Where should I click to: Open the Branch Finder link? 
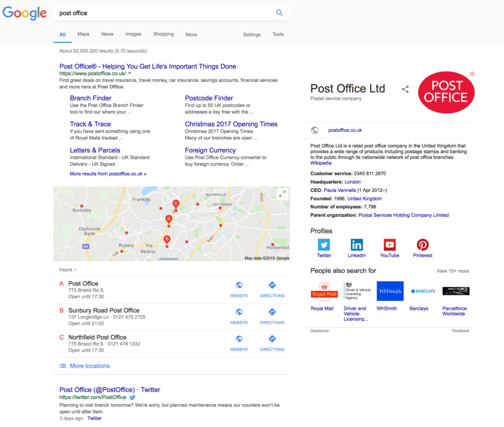[91, 98]
